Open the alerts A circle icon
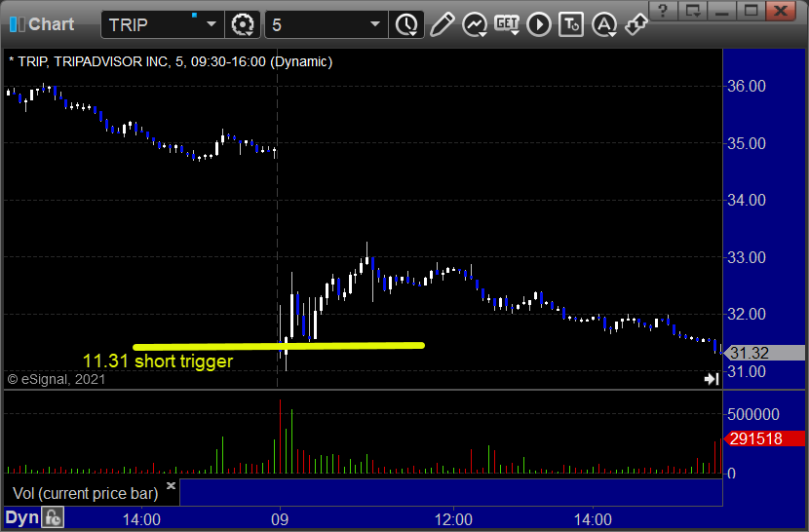This screenshot has width=809, height=532. (x=604, y=24)
